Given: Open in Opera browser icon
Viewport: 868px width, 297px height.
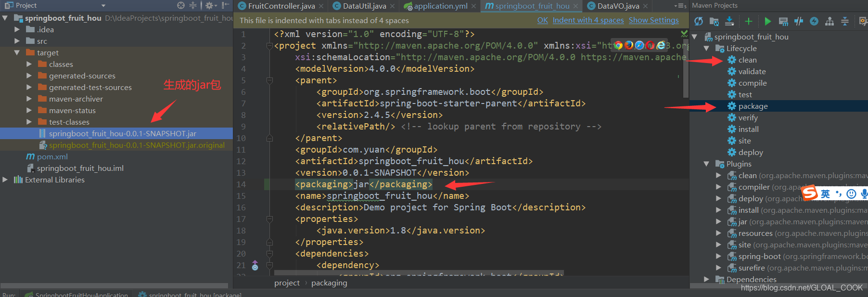Looking at the screenshot, I should tap(650, 45).
